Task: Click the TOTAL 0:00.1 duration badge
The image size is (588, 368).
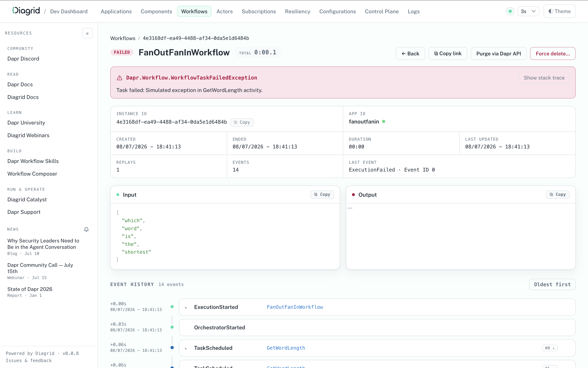Action: tap(257, 52)
